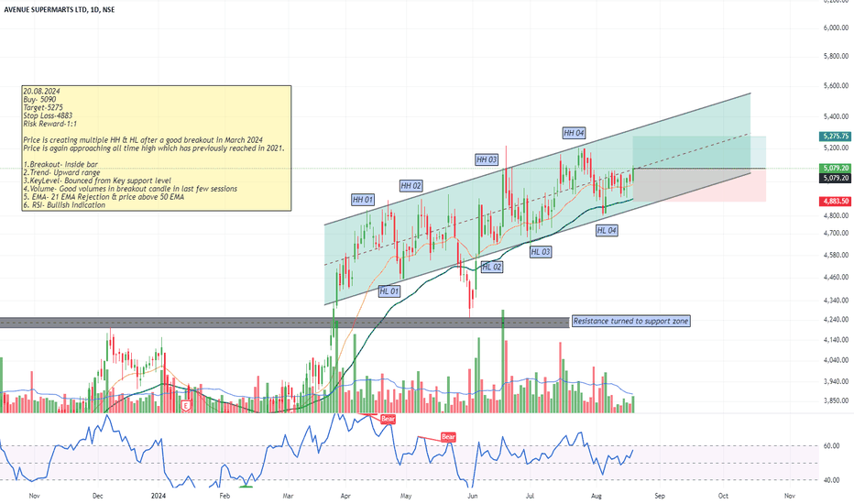Click the 4,240.00 price axis label

point(836,320)
